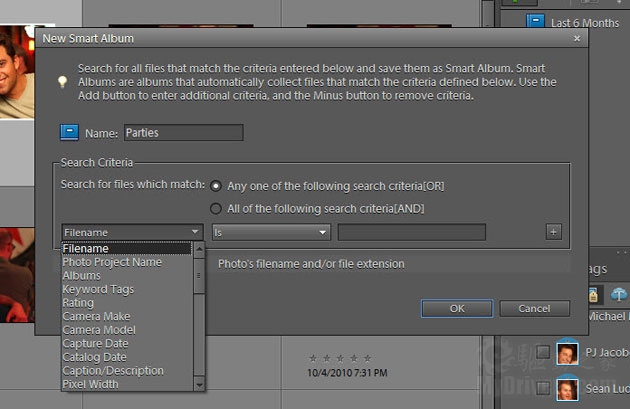This screenshot has height=409, width=630.
Task: Select 'Any one of the following' OR option
Action: tap(216, 185)
